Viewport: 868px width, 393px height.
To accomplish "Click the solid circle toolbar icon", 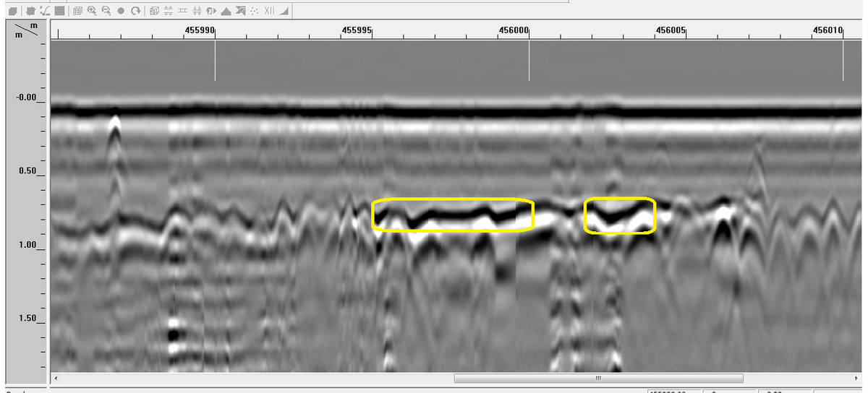I will pyautogui.click(x=121, y=12).
